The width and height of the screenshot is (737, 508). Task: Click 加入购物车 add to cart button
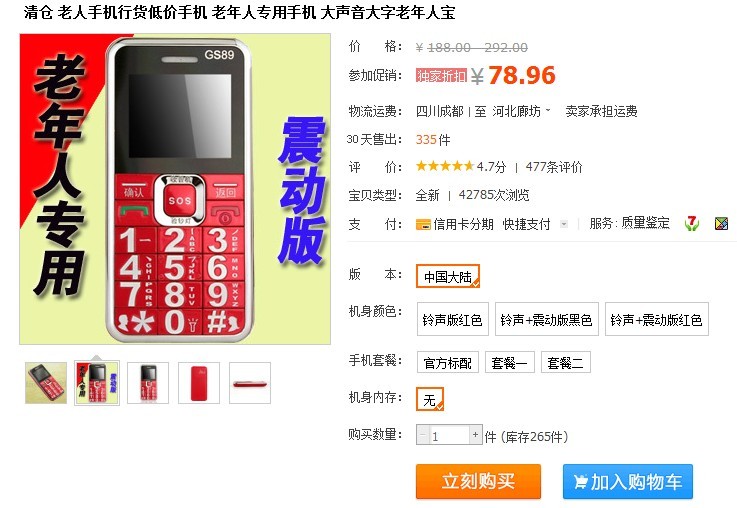point(627,481)
